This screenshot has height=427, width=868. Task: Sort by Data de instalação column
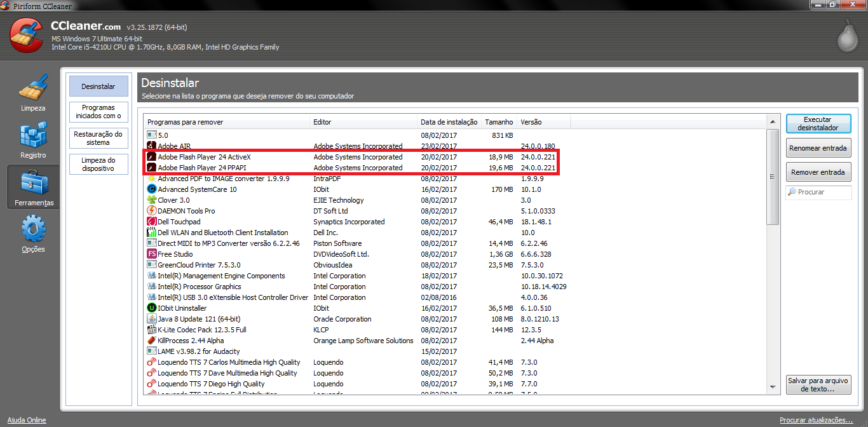tap(449, 122)
